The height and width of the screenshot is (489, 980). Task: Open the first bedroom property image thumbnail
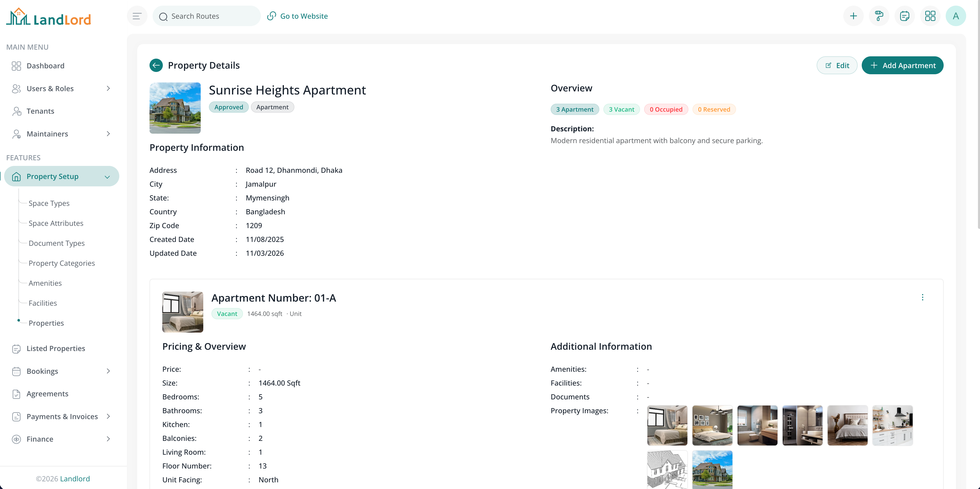(667, 426)
